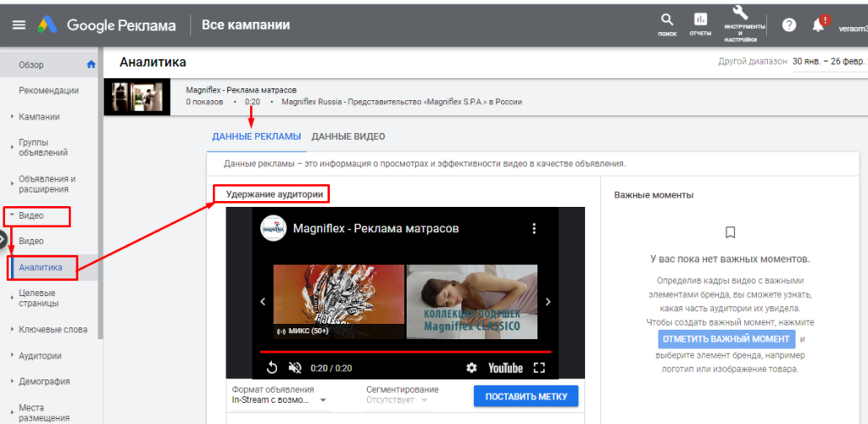
Task: Open the Видео sub-item
Action: pos(31,242)
